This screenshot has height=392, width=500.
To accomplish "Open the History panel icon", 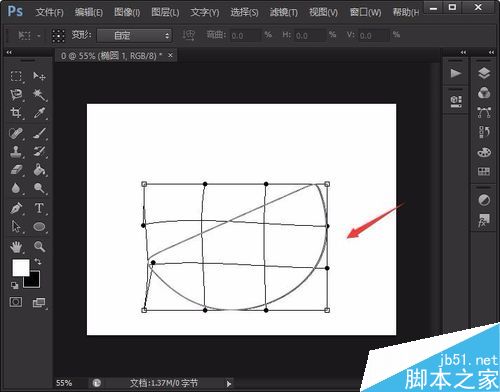I will [484, 132].
